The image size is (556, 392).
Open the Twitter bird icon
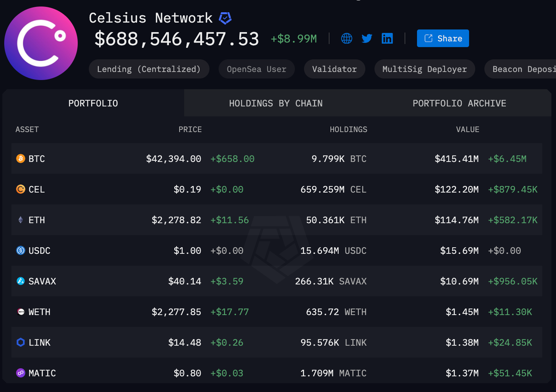367,38
